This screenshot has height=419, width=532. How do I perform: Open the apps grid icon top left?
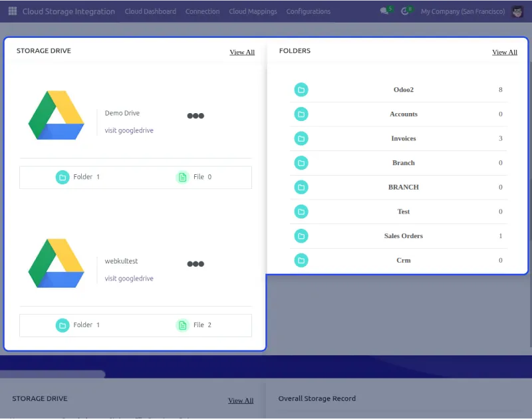click(x=11, y=11)
